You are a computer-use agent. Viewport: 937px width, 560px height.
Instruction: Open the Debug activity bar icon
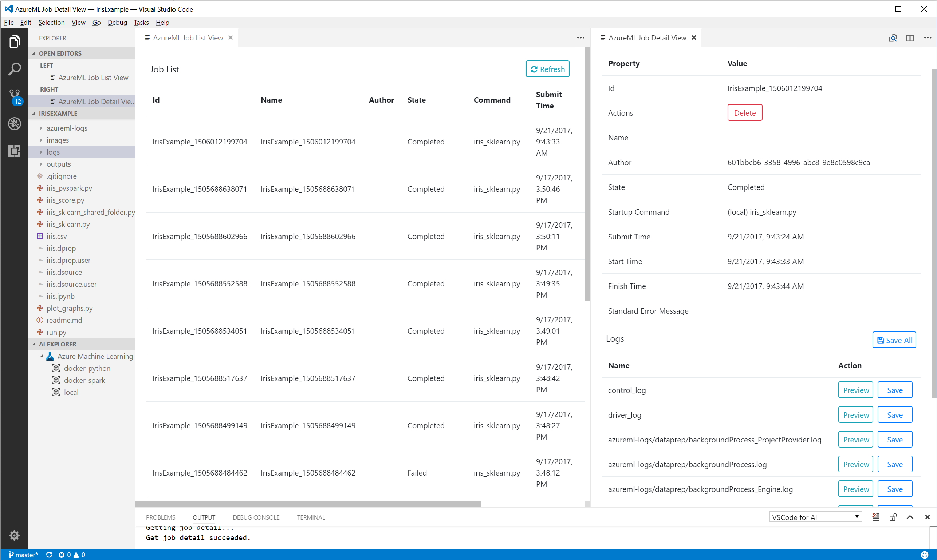(x=14, y=124)
